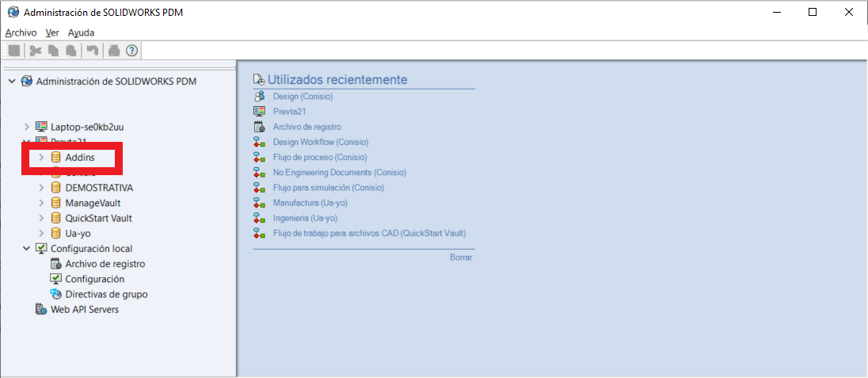This screenshot has width=868, height=378.
Task: Expand the Addins vault
Action: pos(41,158)
